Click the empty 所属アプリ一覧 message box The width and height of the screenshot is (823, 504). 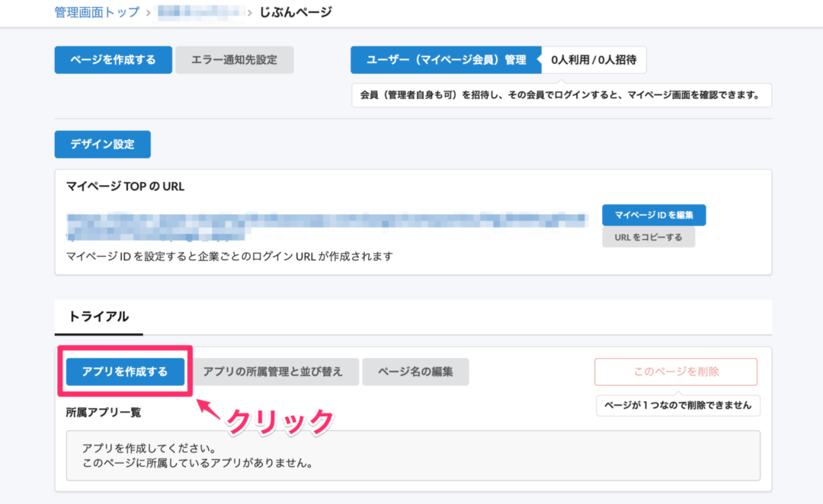(413, 455)
